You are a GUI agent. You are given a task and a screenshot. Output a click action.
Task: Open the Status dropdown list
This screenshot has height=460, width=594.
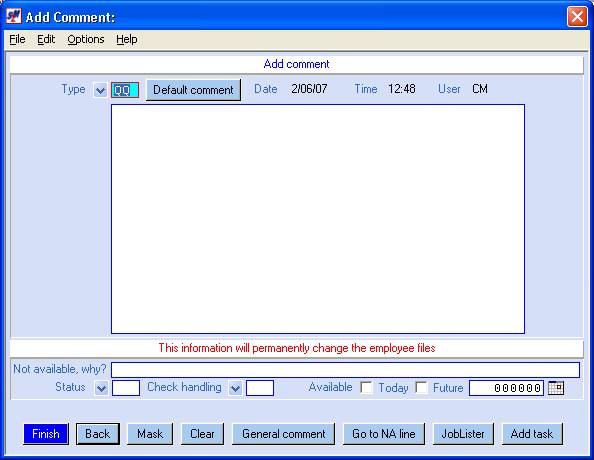[x=101, y=388]
